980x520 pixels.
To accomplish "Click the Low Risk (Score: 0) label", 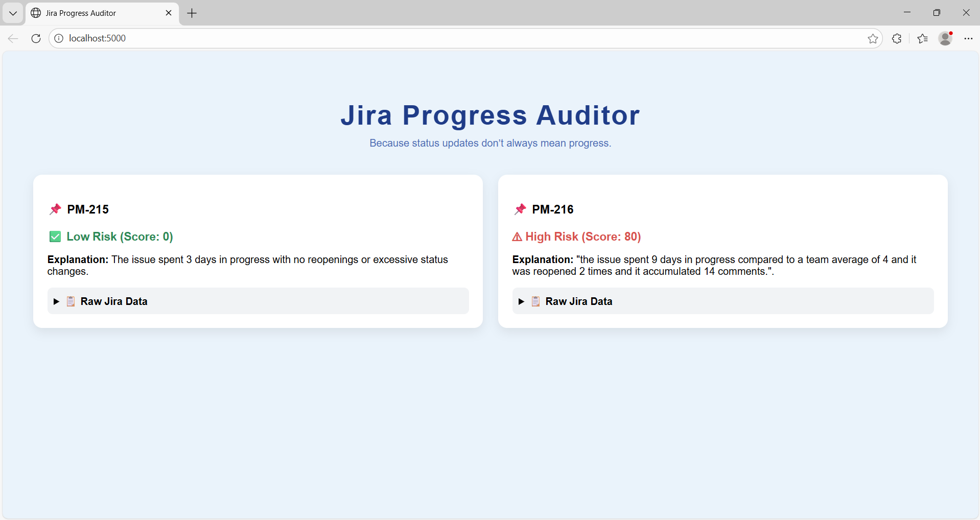I will 120,237.
